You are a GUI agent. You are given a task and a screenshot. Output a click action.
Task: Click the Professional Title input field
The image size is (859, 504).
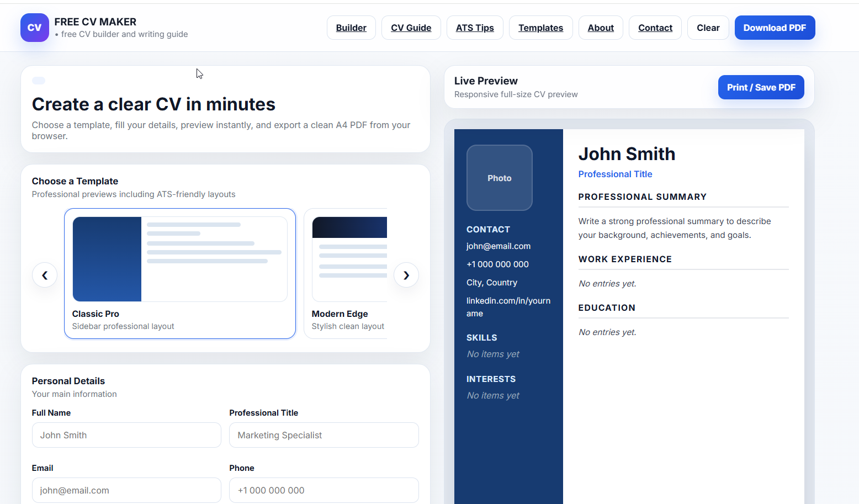324,435
